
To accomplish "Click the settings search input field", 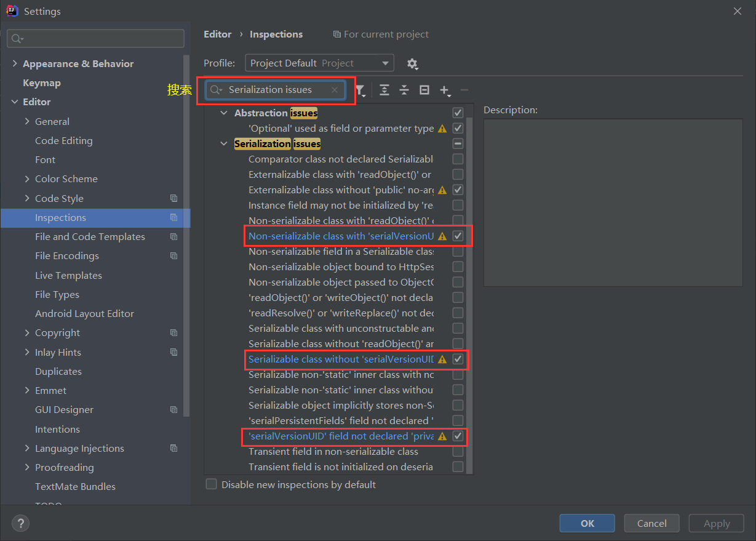I will 95,38.
